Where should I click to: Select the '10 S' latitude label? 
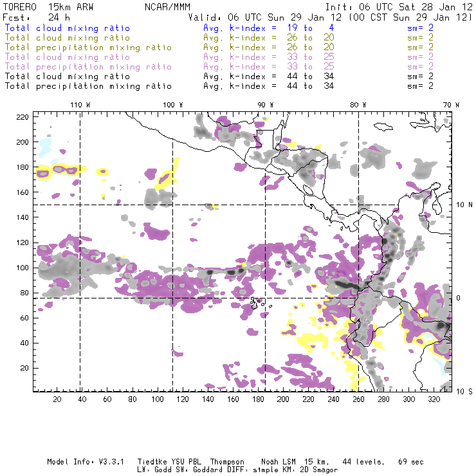(x=464, y=392)
